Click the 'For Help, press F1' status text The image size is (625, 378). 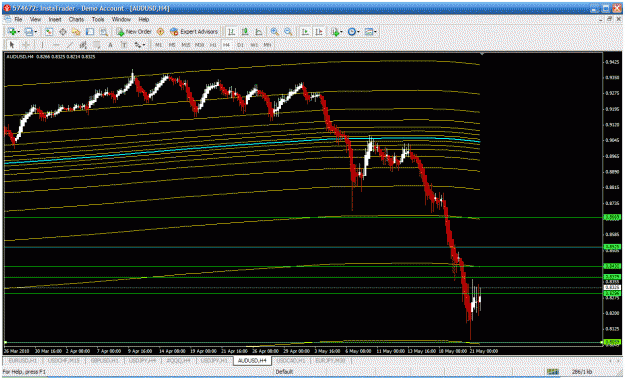click(24, 372)
